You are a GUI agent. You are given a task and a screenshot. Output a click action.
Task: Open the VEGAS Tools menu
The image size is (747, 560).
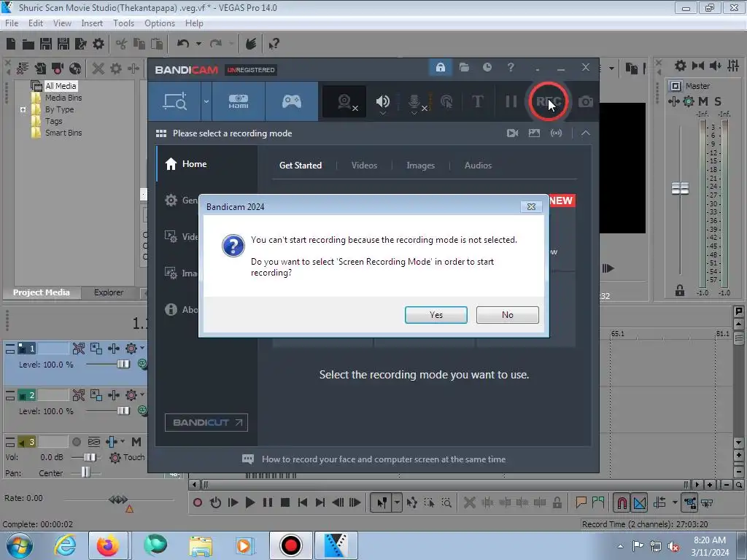point(123,23)
